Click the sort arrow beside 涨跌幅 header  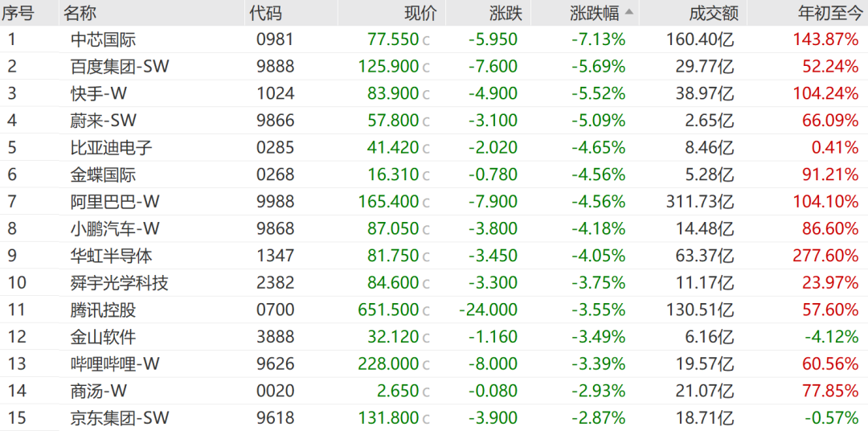(x=628, y=12)
